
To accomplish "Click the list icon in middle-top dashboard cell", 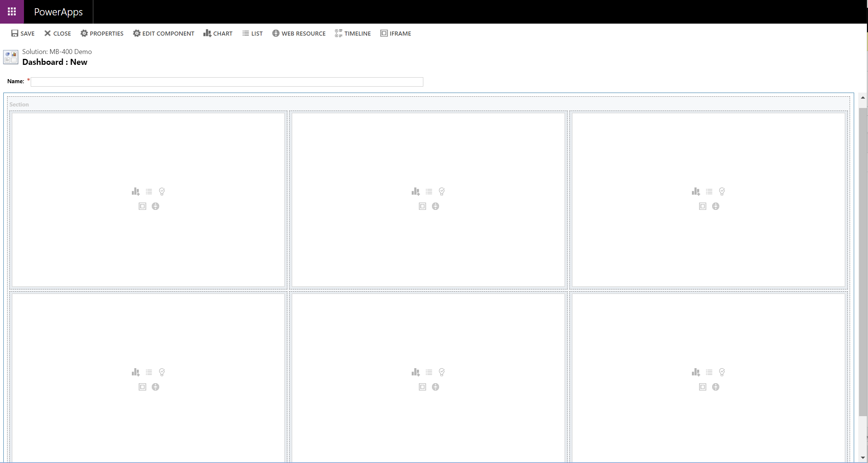I will (429, 191).
